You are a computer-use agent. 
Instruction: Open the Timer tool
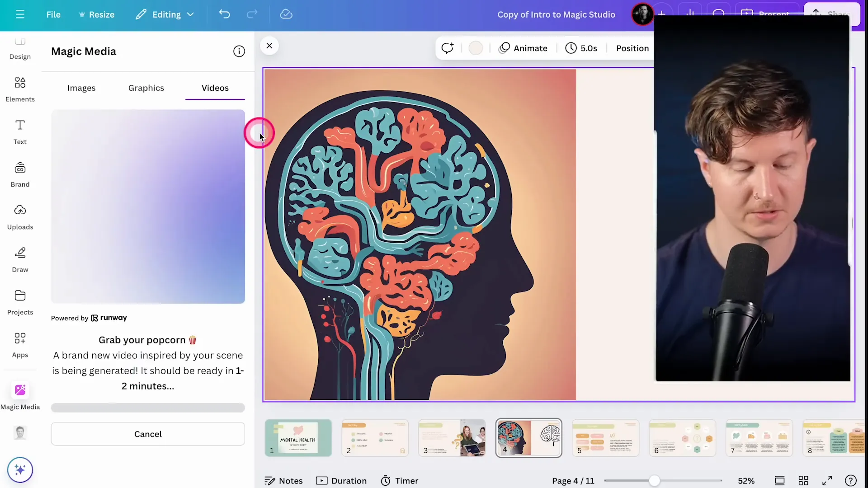point(399,481)
